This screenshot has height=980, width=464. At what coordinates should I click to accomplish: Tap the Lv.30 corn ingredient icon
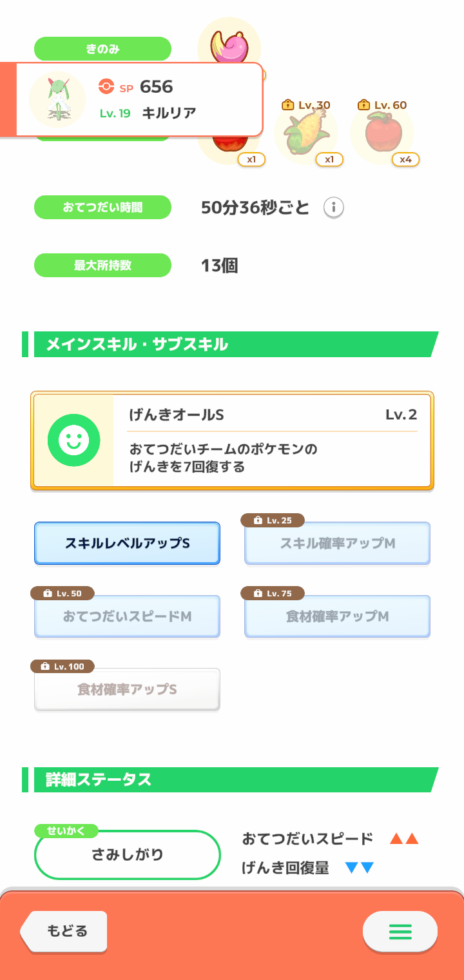pyautogui.click(x=306, y=133)
